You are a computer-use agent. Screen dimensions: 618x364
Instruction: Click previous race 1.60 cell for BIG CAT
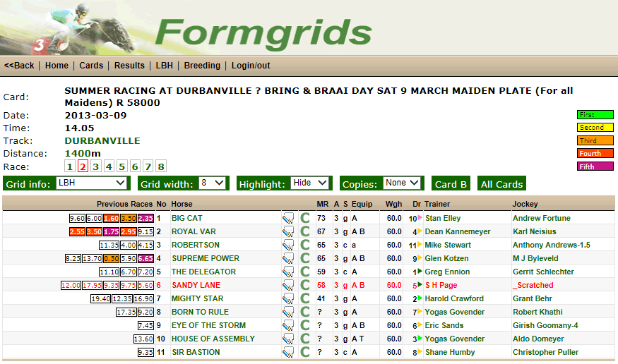111,218
